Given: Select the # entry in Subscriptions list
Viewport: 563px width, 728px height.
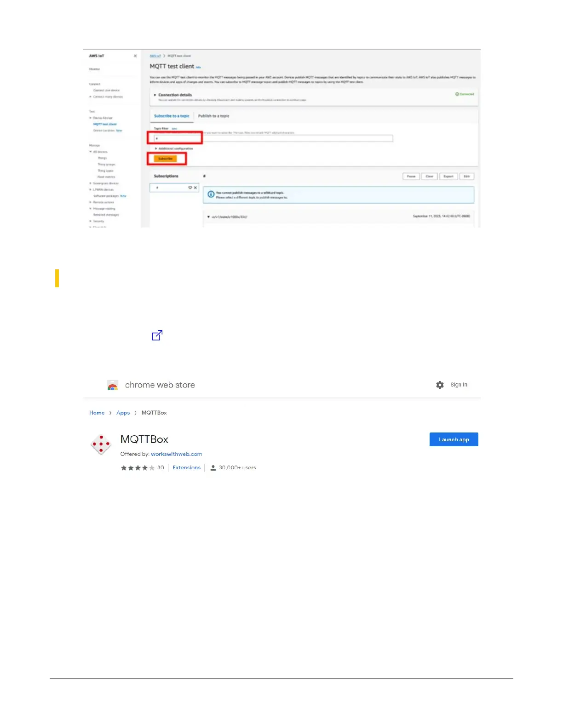Looking at the screenshot, I should 174,188.
